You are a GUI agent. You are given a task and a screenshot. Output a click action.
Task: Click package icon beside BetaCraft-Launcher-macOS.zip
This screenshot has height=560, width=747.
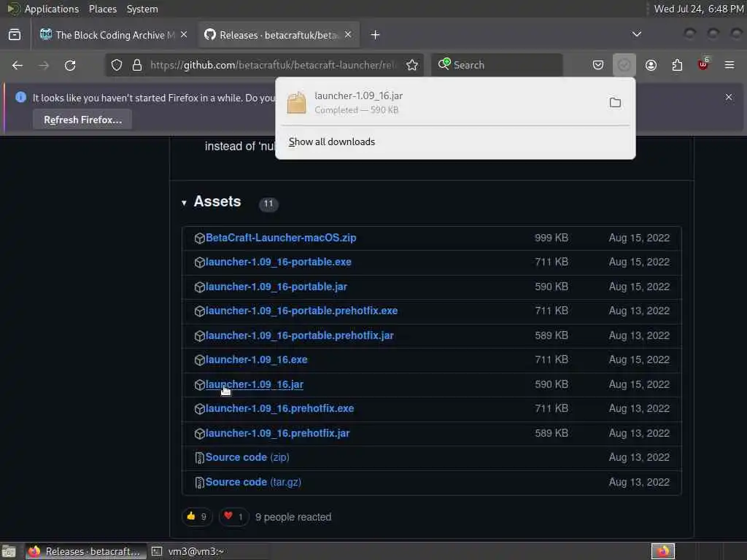200,238
